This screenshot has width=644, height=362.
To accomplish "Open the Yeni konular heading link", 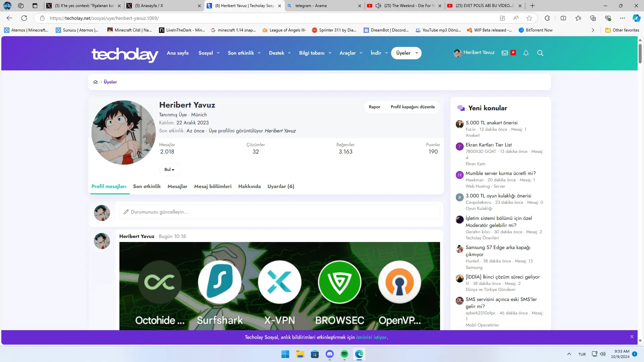I will tap(488, 108).
